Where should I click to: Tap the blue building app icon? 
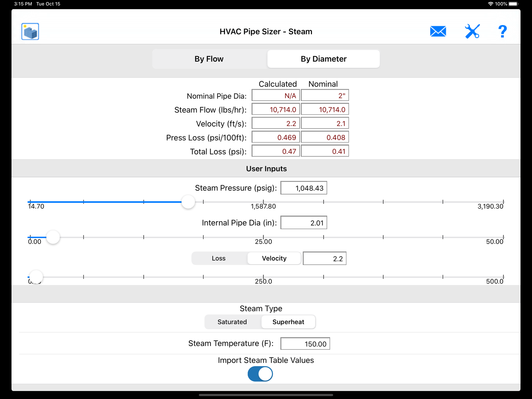[x=30, y=32]
